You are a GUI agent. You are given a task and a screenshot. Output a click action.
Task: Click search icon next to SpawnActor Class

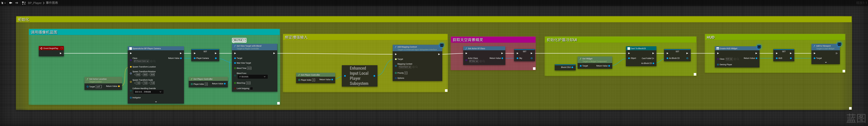154,61
